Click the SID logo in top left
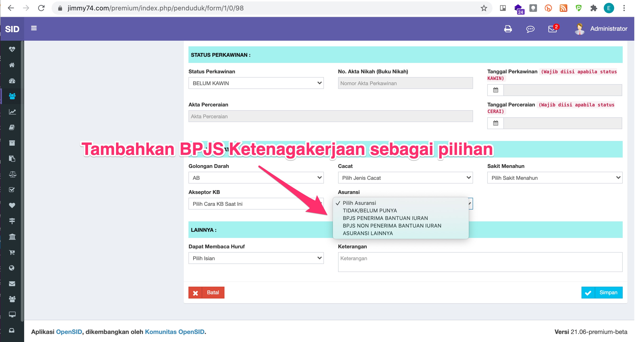This screenshot has height=342, width=644. (12, 29)
